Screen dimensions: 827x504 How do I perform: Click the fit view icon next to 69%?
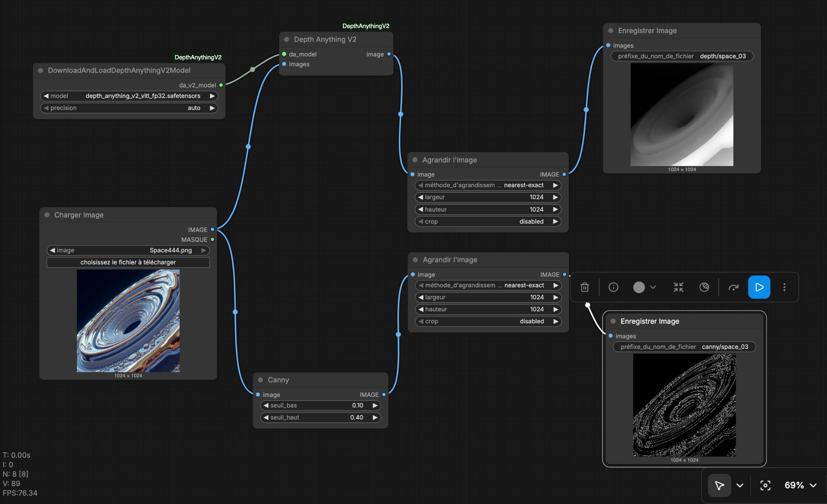pyautogui.click(x=765, y=485)
